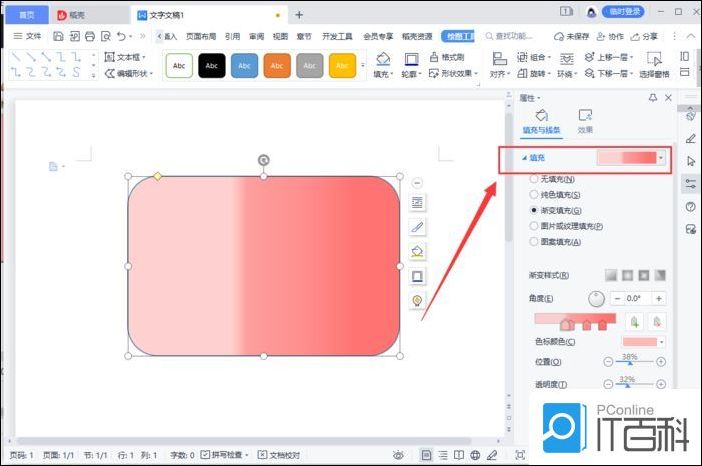Toggle 文档校对 in status bar
Image resolution: width=702 pixels, height=466 pixels.
[279, 455]
